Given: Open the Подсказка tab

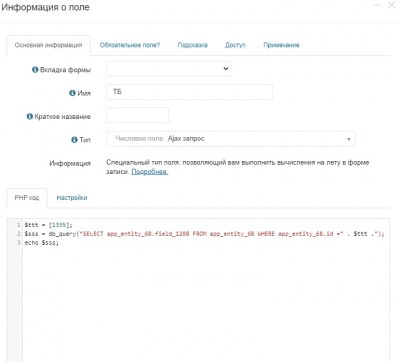Looking at the screenshot, I should (x=192, y=45).
